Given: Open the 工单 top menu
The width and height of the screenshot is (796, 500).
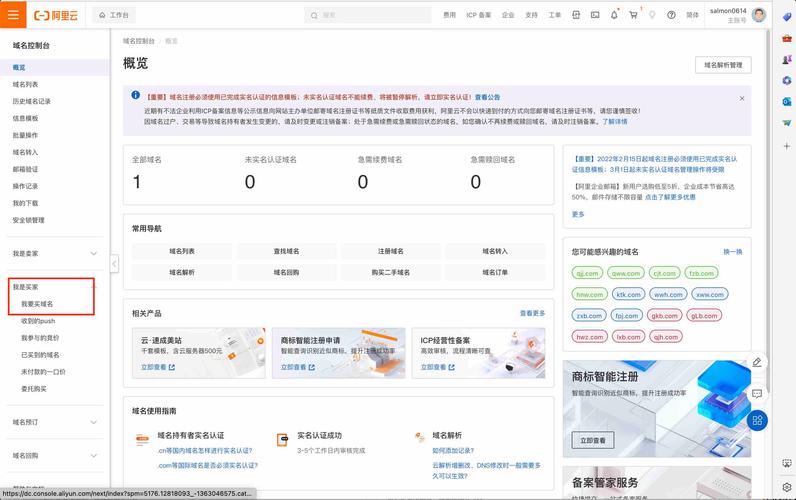Looking at the screenshot, I should [554, 15].
